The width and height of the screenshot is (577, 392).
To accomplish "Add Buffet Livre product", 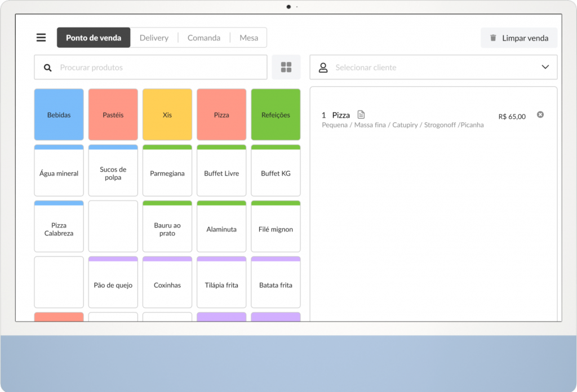I will 221,173.
